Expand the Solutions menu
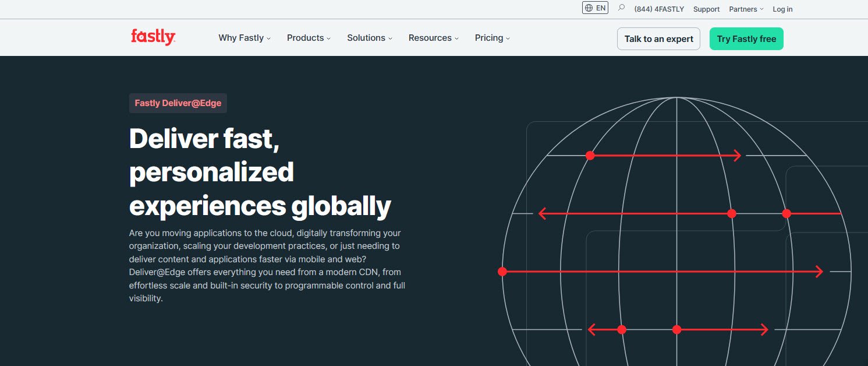868x366 pixels. pyautogui.click(x=370, y=38)
